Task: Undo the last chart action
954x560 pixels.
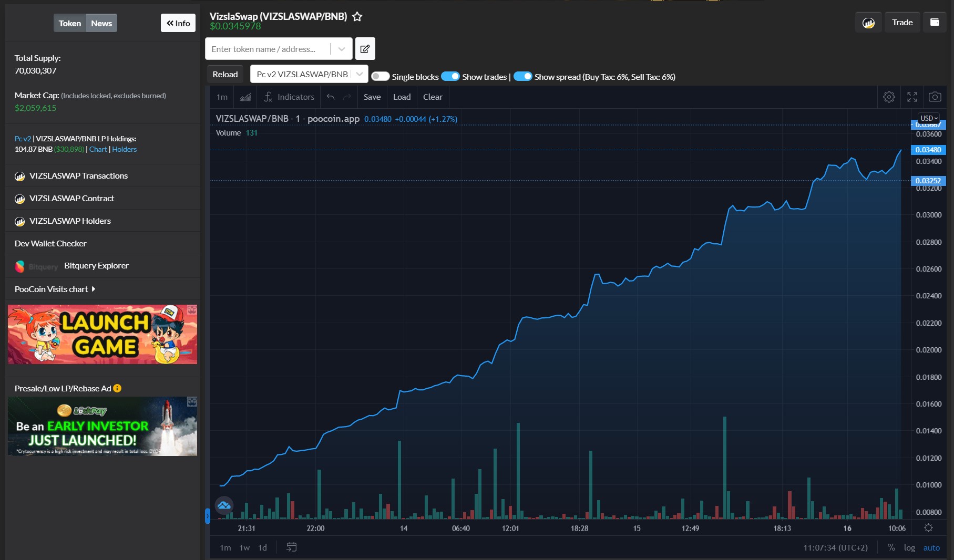Action: click(x=331, y=97)
